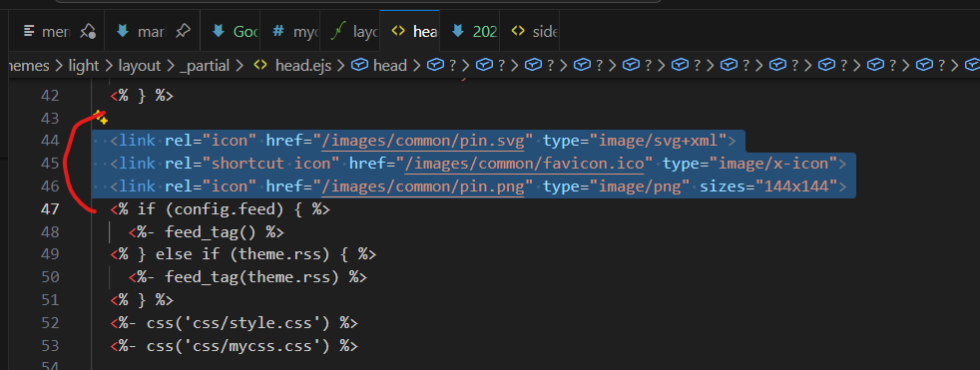The height and width of the screenshot is (370, 980).
Task: Follow the /images/common/pin.svg link
Action: [423, 142]
